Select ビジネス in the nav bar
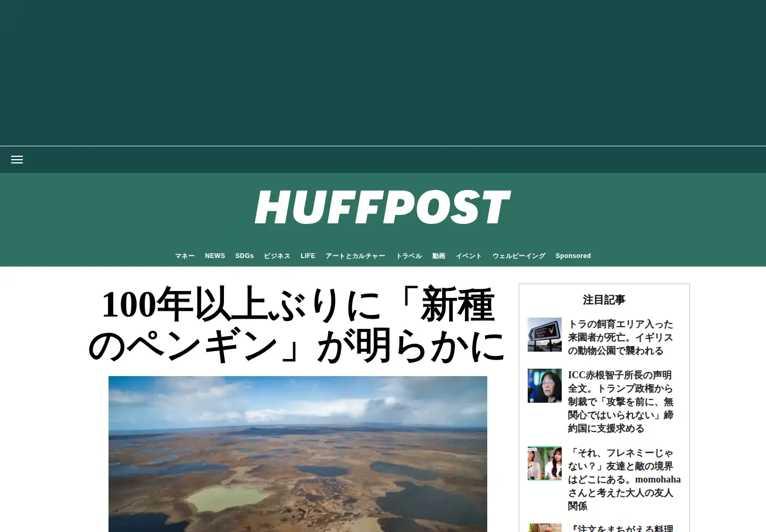This screenshot has height=532, width=766. click(277, 256)
